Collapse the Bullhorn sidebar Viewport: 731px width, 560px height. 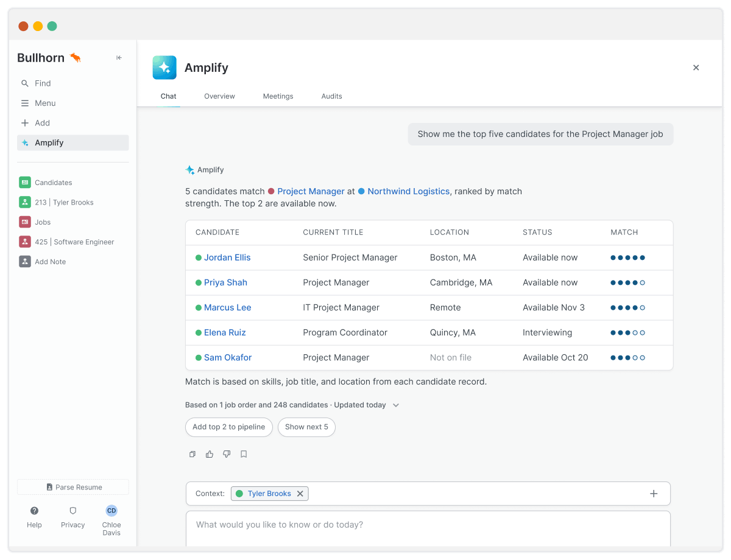(x=119, y=58)
